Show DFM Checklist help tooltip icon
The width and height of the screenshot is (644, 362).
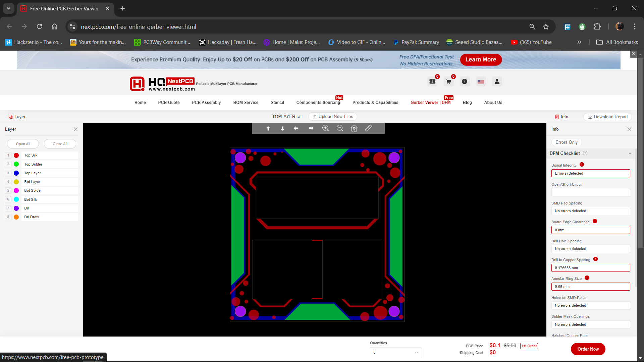point(585,153)
